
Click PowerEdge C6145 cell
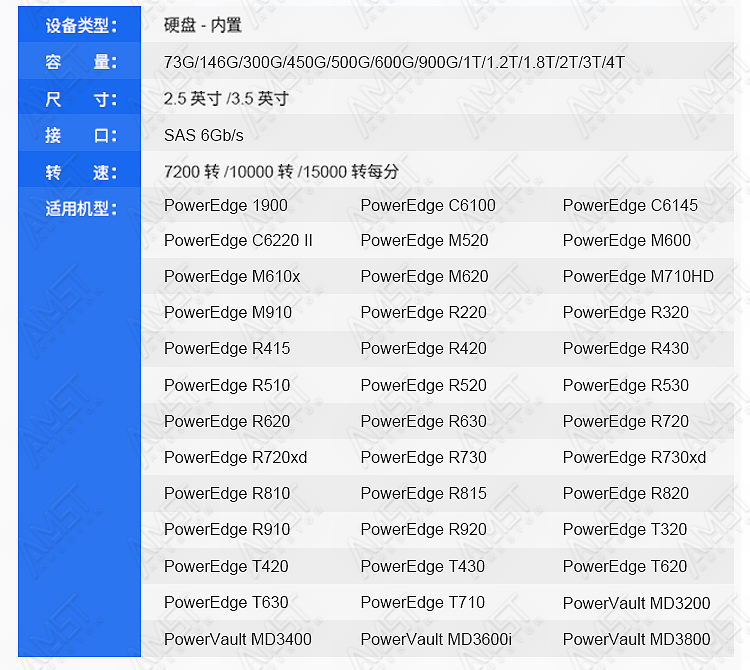(x=630, y=206)
